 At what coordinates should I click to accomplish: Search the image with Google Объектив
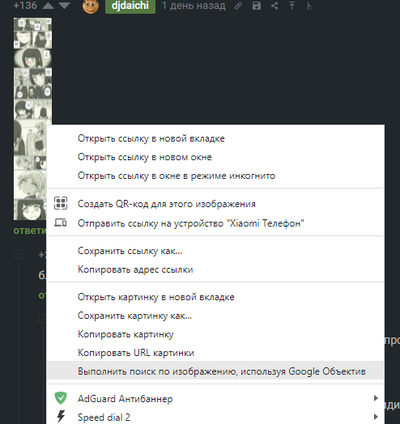(215, 371)
